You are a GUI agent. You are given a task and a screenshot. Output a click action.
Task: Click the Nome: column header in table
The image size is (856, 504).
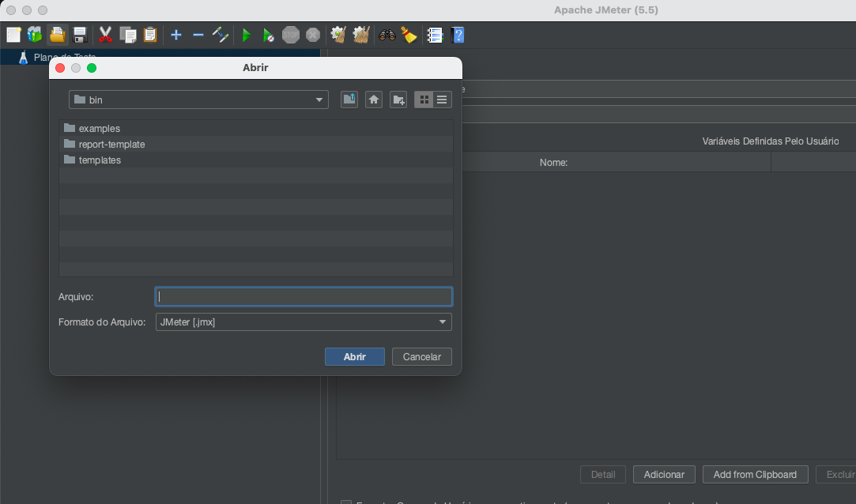553,163
